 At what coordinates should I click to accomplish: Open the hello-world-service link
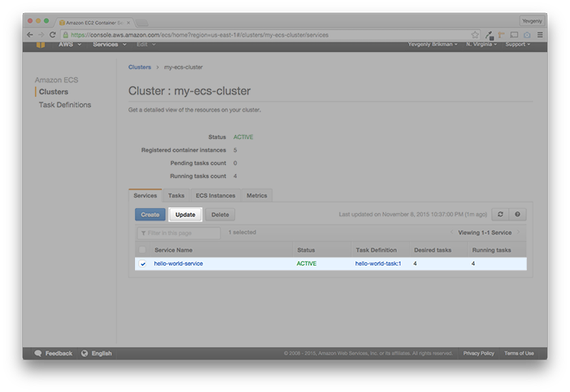click(x=179, y=264)
